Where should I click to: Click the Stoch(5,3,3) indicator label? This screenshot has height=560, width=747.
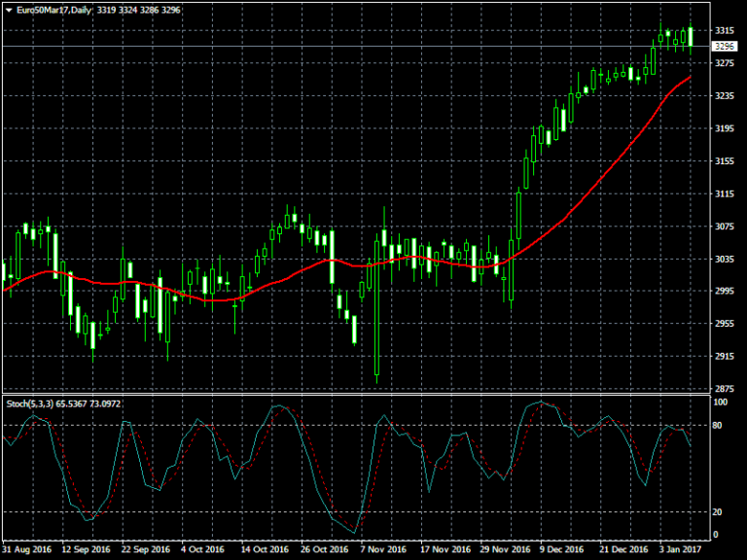(30, 403)
